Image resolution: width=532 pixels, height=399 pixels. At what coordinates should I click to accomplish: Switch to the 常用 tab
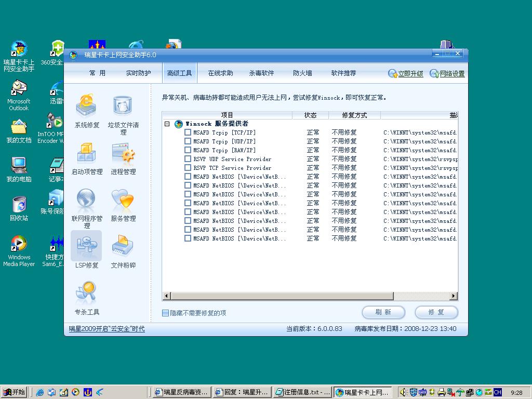click(97, 73)
